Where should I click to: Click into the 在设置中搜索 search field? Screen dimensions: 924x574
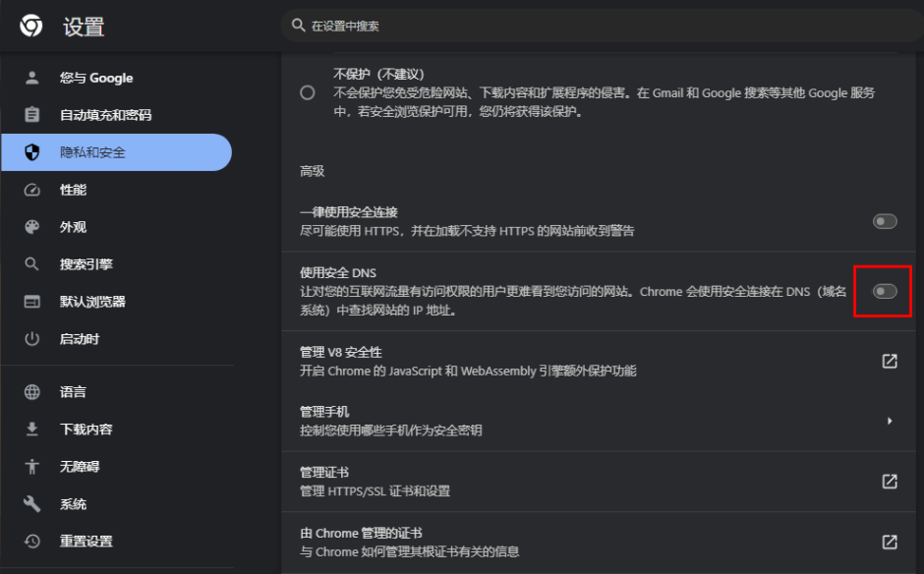point(601,26)
